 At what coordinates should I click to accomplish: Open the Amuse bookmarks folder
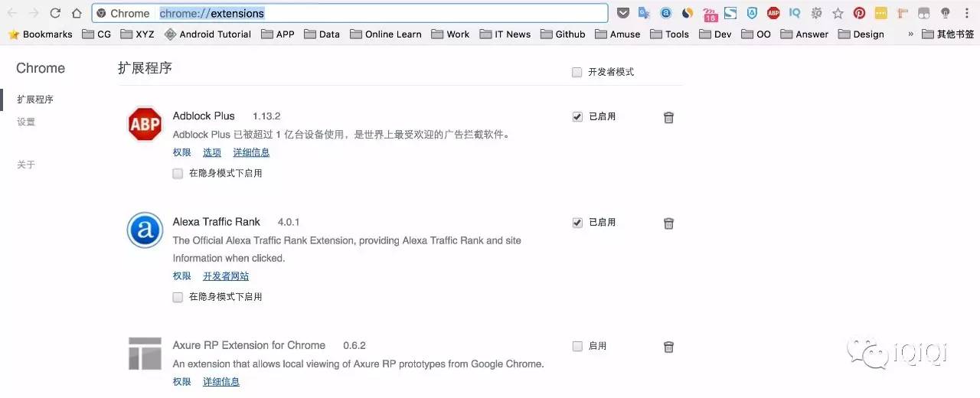tap(618, 34)
